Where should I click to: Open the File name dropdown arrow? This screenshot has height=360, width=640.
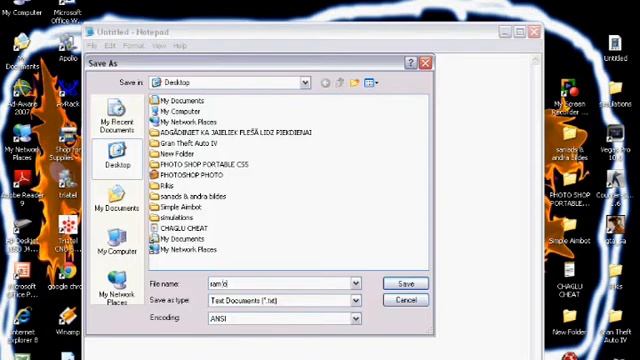(356, 283)
